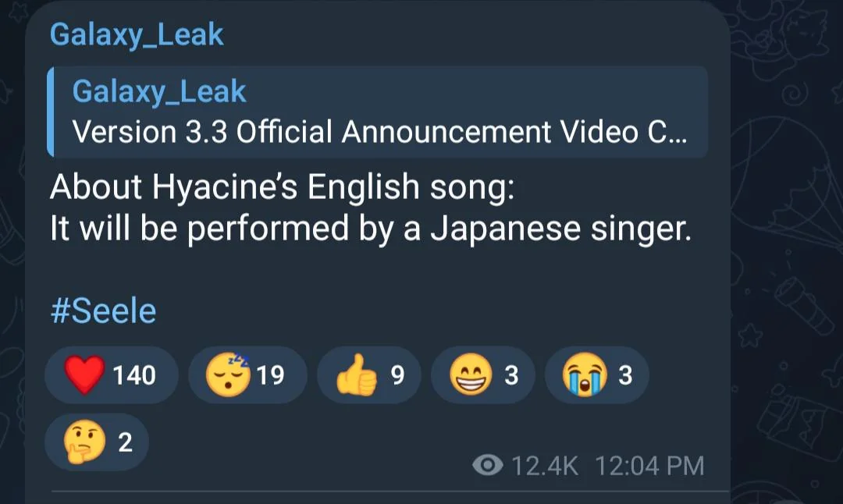Click the "About Hyacine's English song" line
843x504 pixels.
click(283, 187)
